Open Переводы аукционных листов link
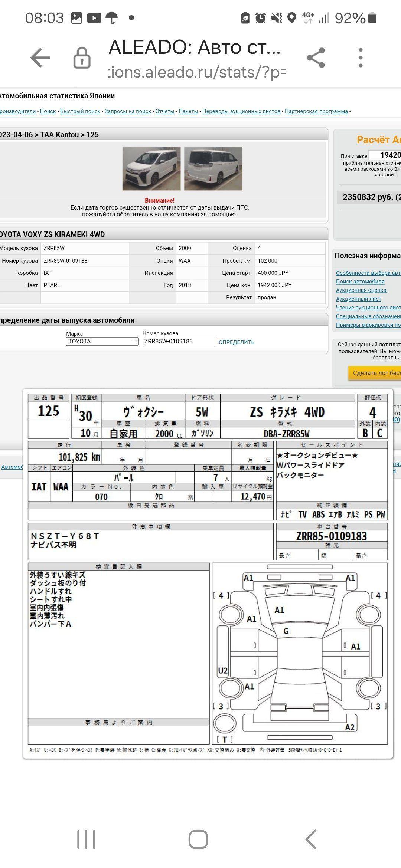The width and height of the screenshot is (401, 868). (241, 111)
